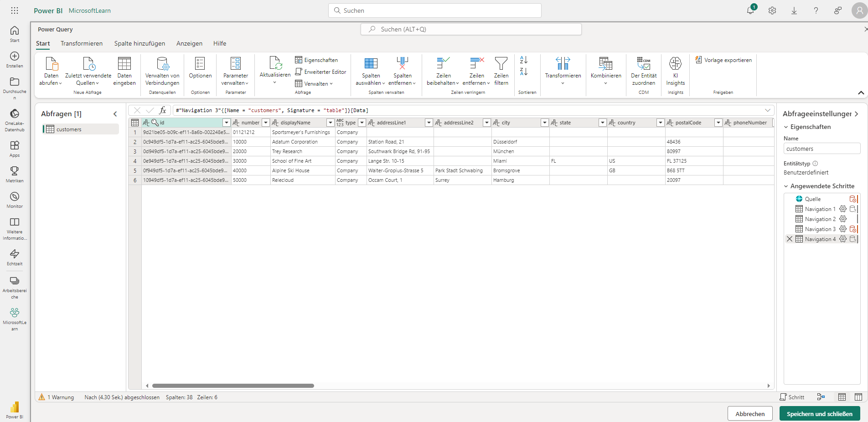Image resolution: width=868 pixels, height=422 pixels.
Task: Collapse the Abfrageeinstellungen pane
Action: coord(857,114)
